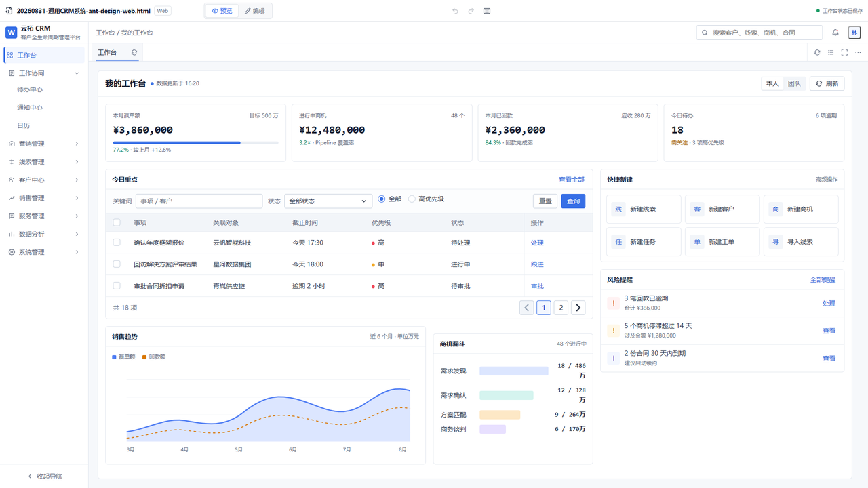
Task: Collapse the 工作协同 sidebar group
Action: [44, 73]
